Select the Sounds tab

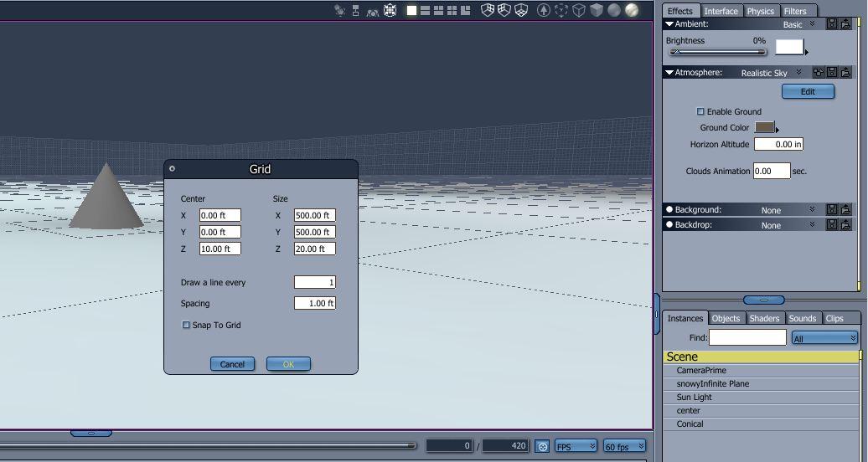pos(803,318)
